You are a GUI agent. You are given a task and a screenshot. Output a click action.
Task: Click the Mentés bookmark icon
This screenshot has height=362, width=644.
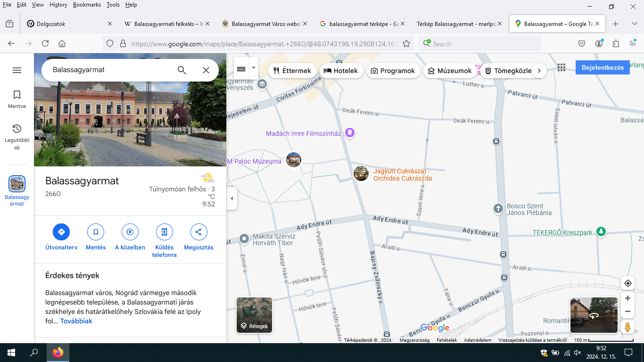point(96,232)
